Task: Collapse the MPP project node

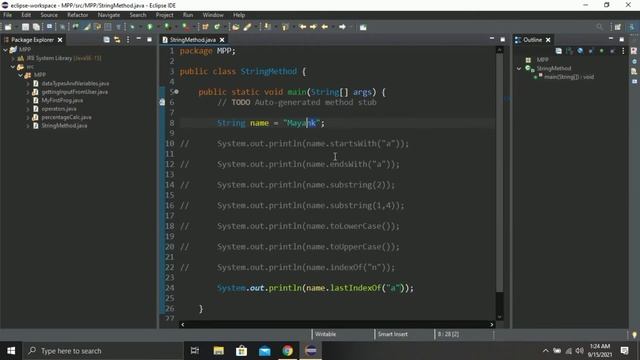Action: (x=6, y=49)
